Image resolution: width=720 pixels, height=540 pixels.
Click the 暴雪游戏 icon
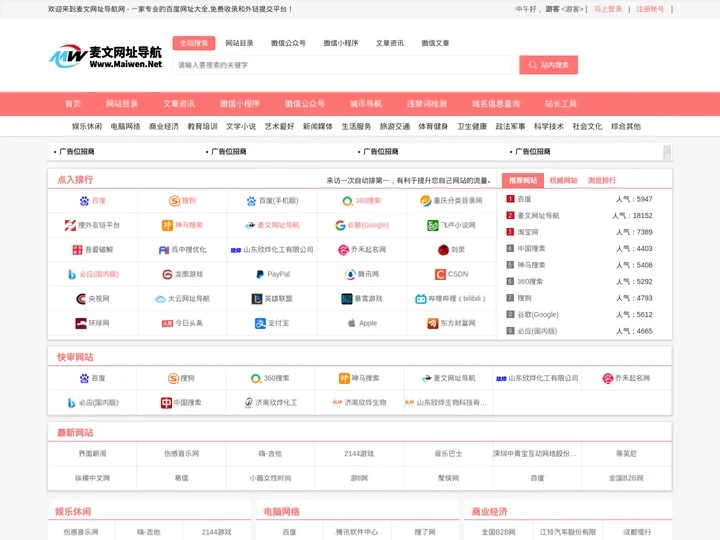pos(347,298)
